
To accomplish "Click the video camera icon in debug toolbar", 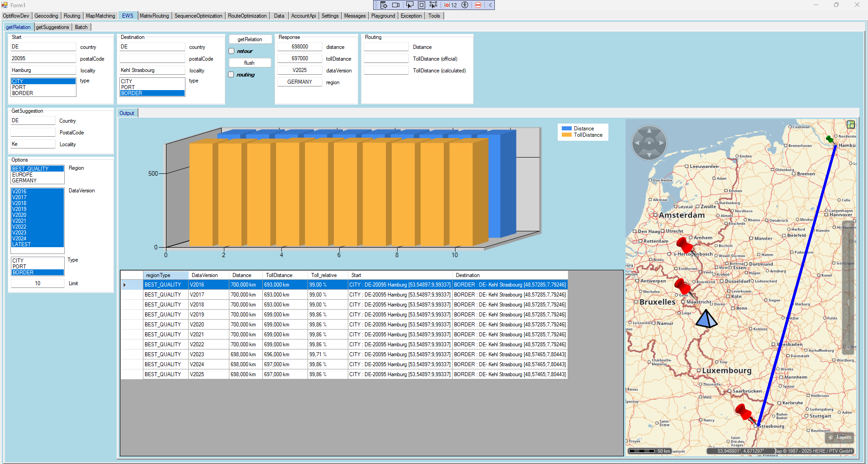I will pyautogui.click(x=396, y=5).
